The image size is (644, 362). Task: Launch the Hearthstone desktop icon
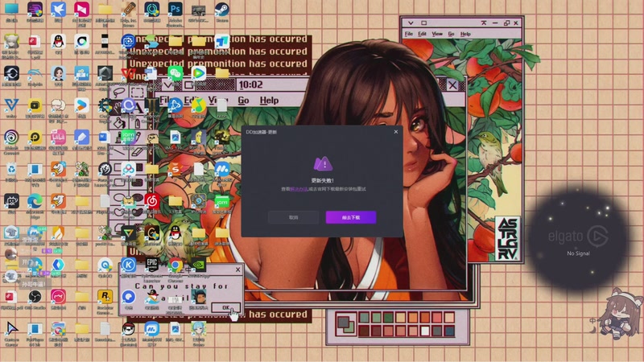pyautogui.click(x=199, y=201)
